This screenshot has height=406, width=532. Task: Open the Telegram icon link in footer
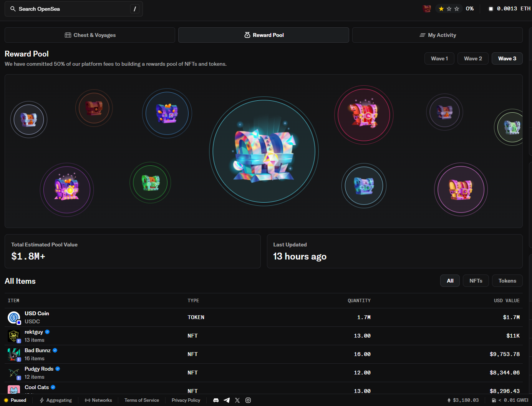pos(227,400)
